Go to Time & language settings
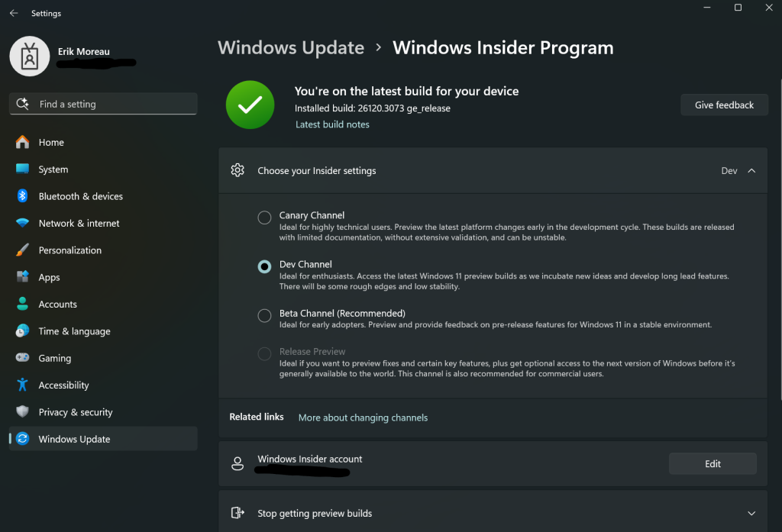The height and width of the screenshot is (532, 782). coord(74,331)
